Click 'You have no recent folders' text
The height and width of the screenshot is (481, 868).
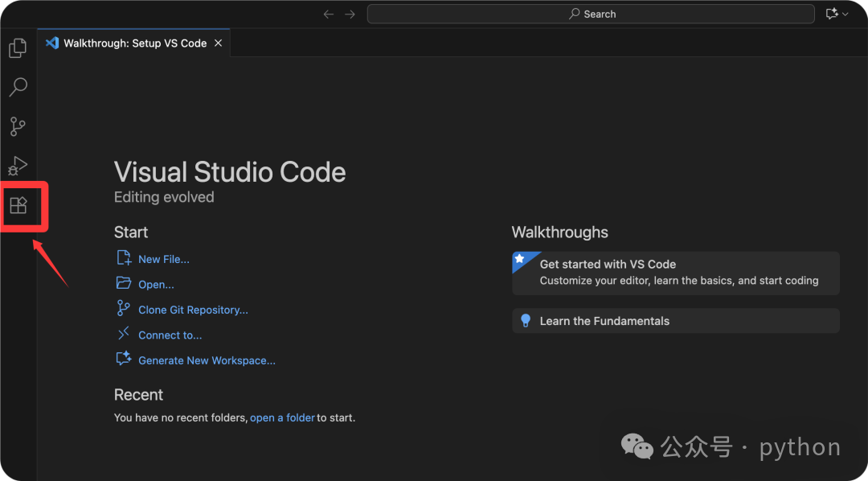pos(181,417)
